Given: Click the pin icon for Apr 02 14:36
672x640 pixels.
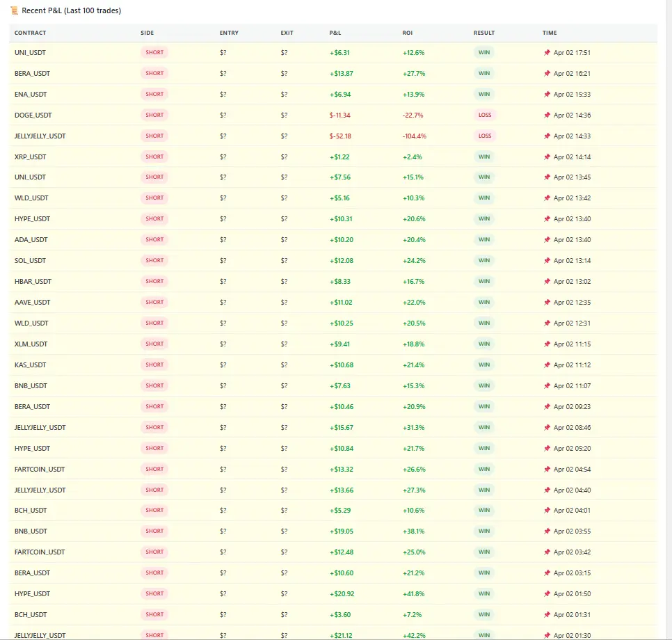Looking at the screenshot, I should [x=547, y=115].
